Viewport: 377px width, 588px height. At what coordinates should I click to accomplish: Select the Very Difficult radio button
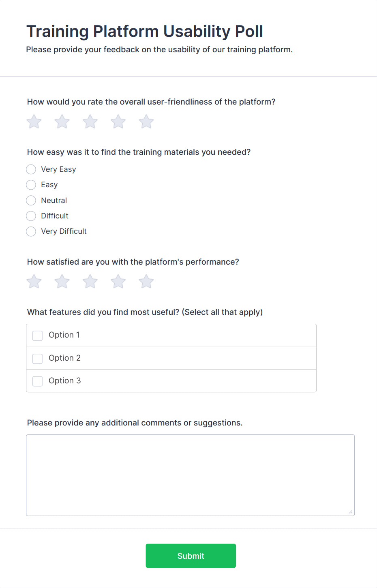[31, 231]
